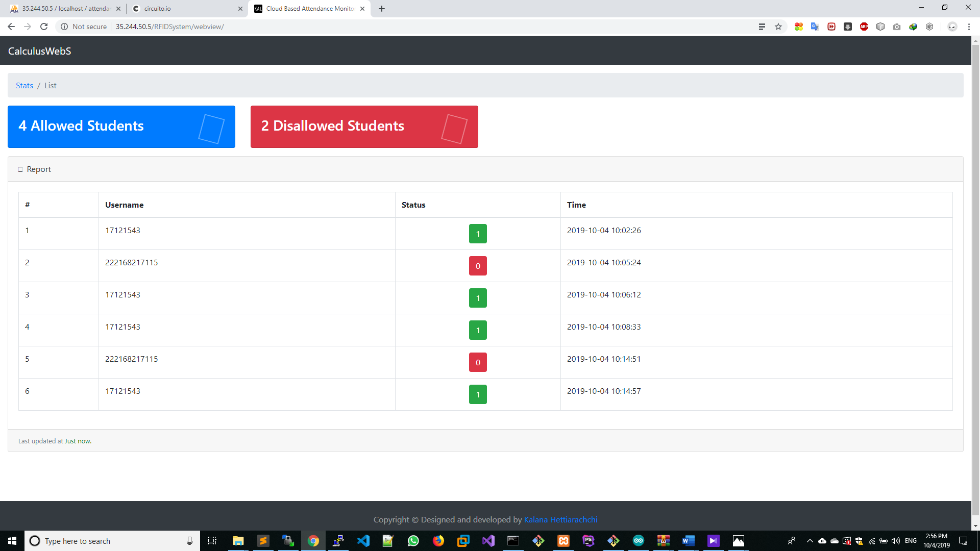Toggle the green status badge on row 1
980x551 pixels.
(478, 234)
